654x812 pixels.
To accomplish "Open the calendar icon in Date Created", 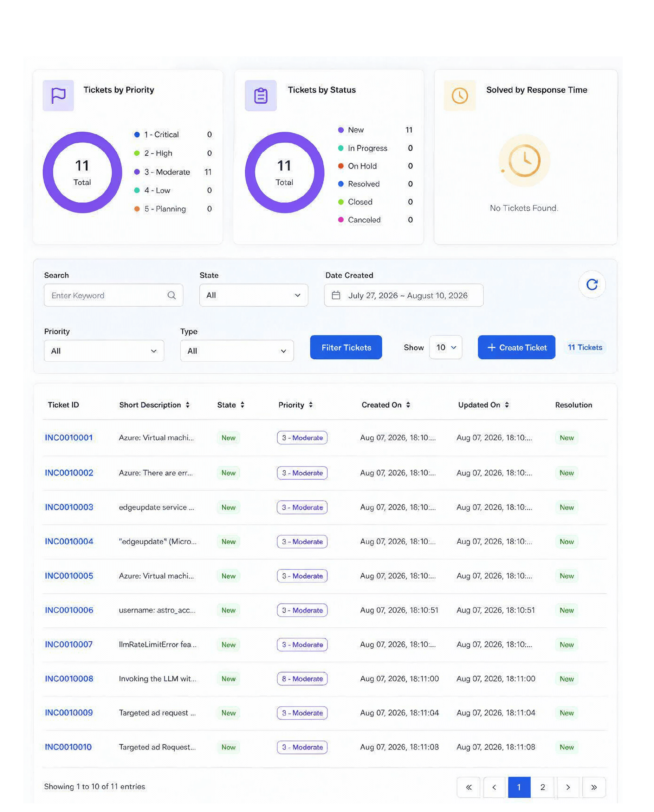I will tap(336, 295).
